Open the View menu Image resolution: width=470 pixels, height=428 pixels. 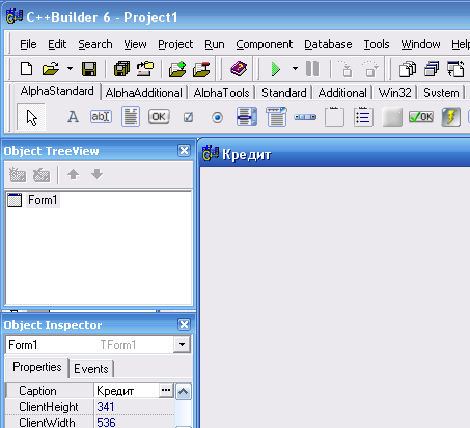click(x=135, y=44)
